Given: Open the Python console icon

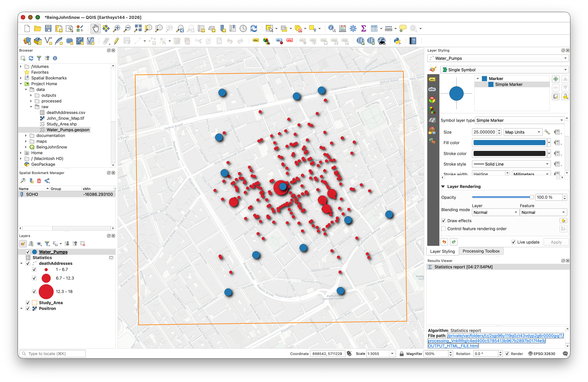Looking at the screenshot, I should (397, 41).
